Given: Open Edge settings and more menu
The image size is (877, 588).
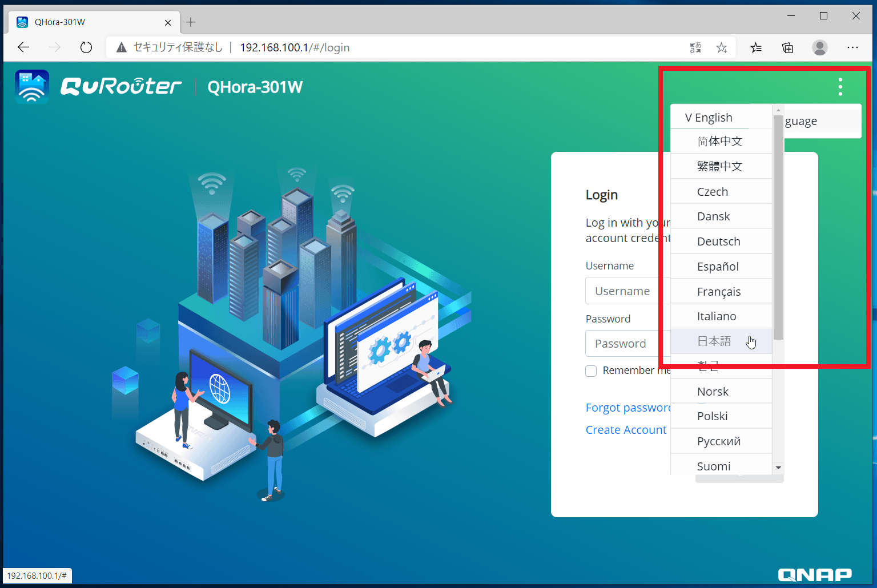Looking at the screenshot, I should click(x=852, y=47).
